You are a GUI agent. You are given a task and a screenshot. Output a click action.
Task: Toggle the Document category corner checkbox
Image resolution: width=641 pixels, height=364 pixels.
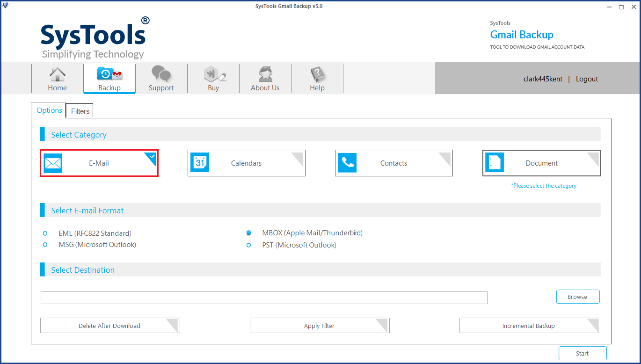593,158
